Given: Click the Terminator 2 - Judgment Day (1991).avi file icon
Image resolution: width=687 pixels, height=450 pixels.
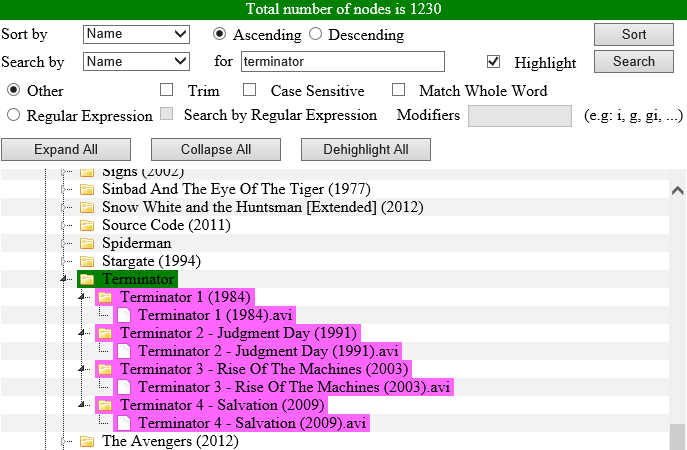Looking at the screenshot, I should point(124,351).
